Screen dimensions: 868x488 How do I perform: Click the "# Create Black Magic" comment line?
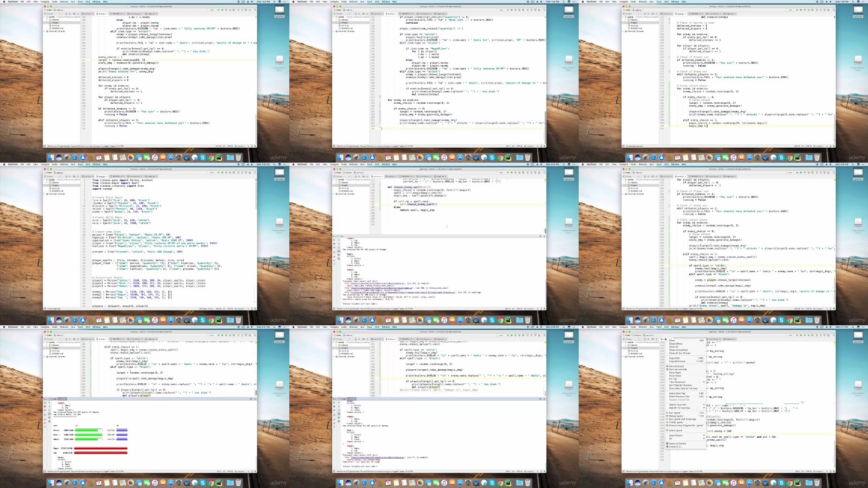coord(108,197)
